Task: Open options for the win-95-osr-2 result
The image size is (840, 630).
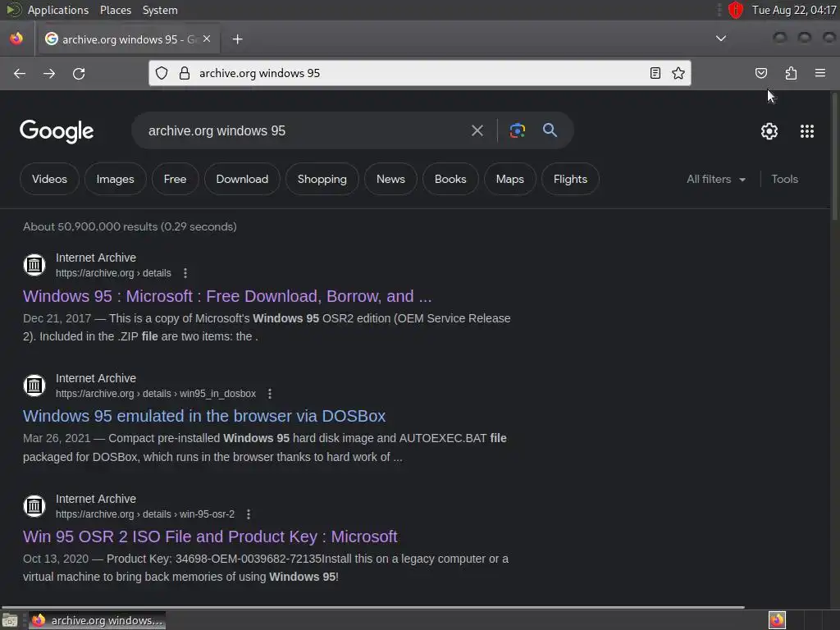Action: coord(248,514)
